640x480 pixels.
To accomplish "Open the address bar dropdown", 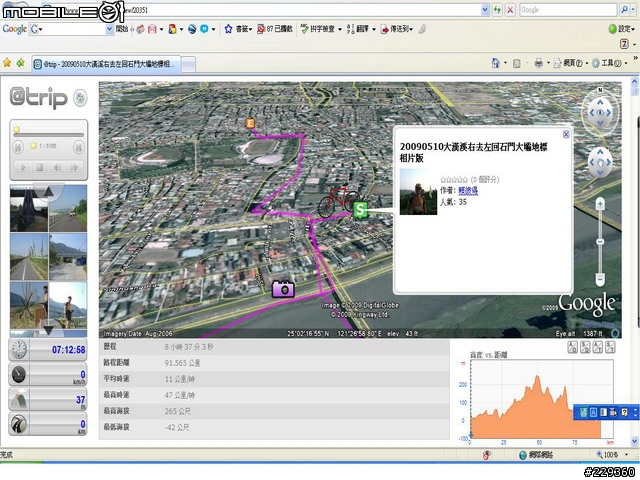I will 485,10.
